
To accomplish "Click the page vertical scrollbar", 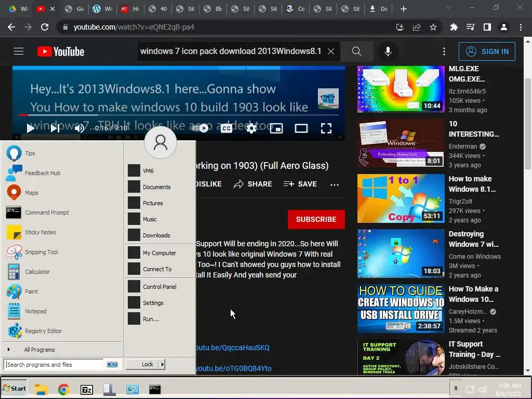I will click(528, 124).
